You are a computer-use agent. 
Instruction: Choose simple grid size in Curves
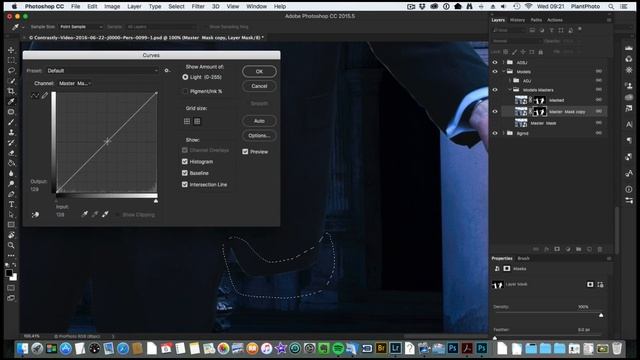187,121
